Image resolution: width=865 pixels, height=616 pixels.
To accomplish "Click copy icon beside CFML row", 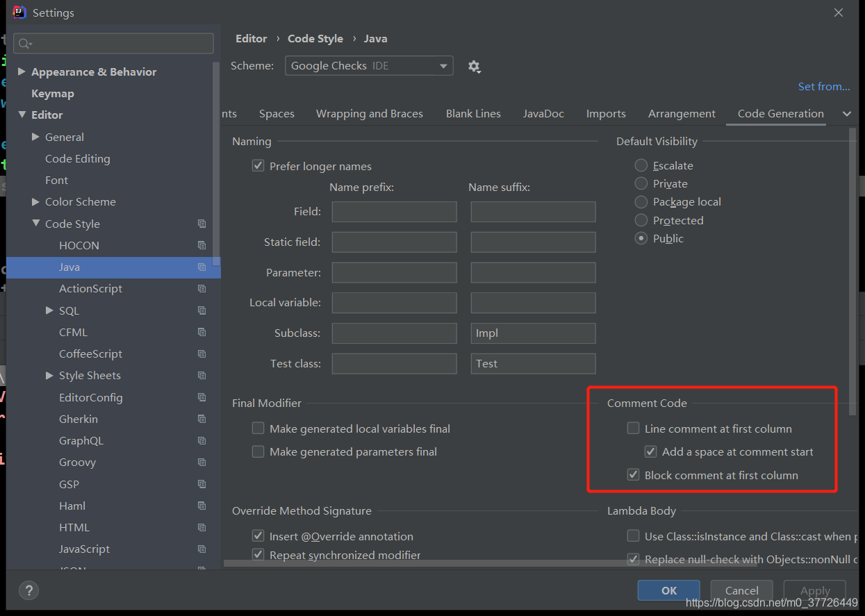I will (x=201, y=332).
